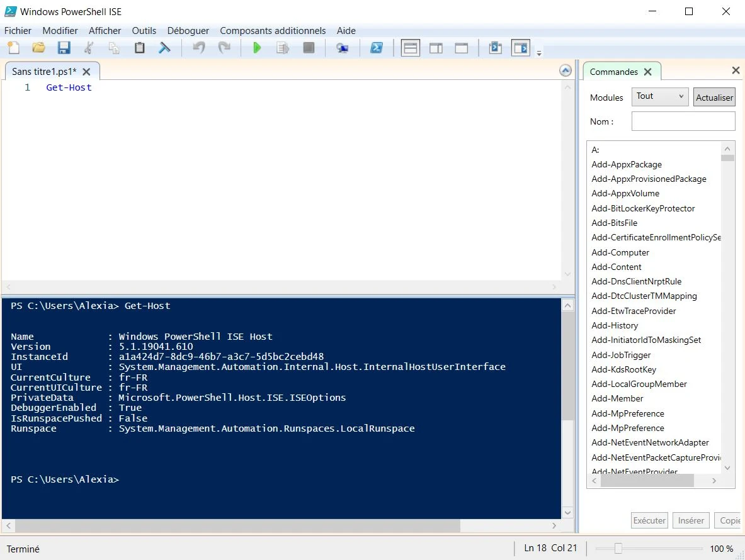Select Add-BitsFile command

[x=614, y=223]
